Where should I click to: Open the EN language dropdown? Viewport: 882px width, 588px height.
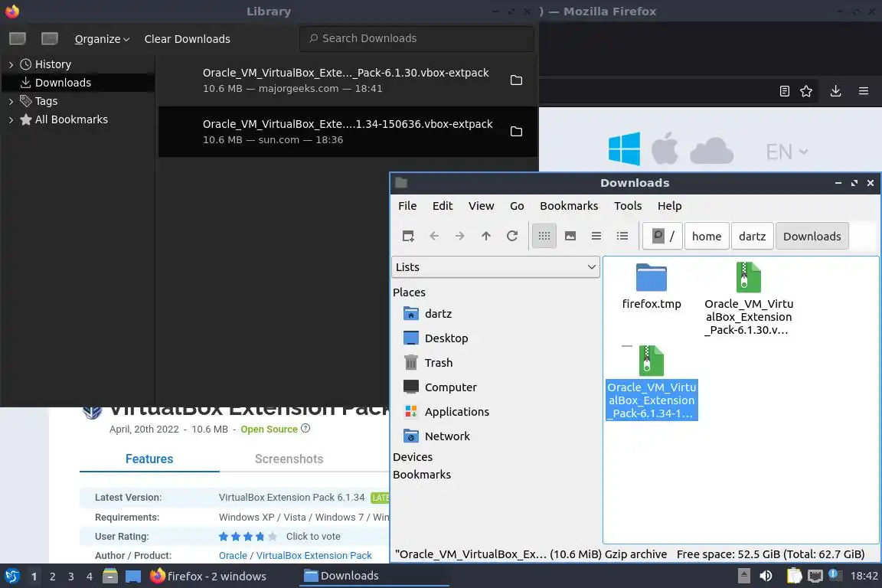786,152
